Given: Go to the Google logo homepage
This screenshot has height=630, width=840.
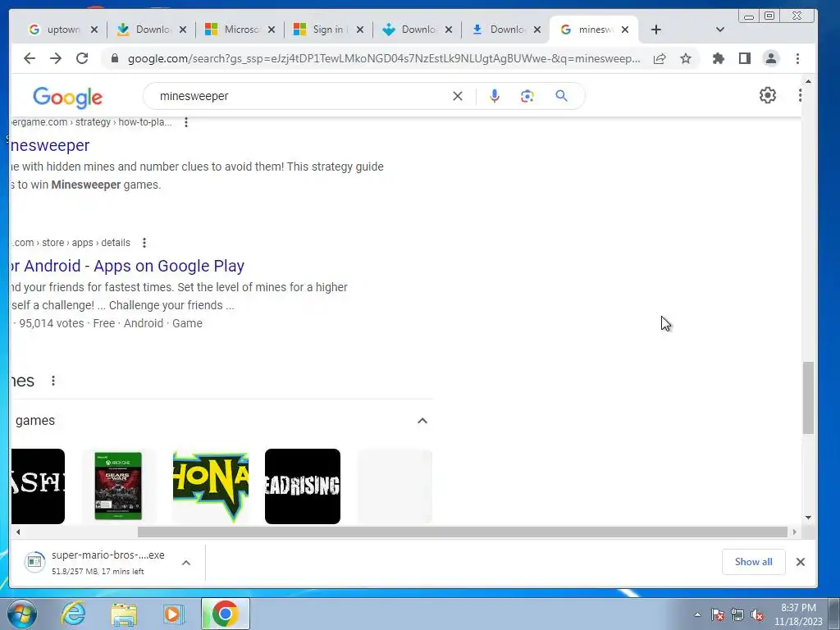Looking at the screenshot, I should [x=67, y=97].
